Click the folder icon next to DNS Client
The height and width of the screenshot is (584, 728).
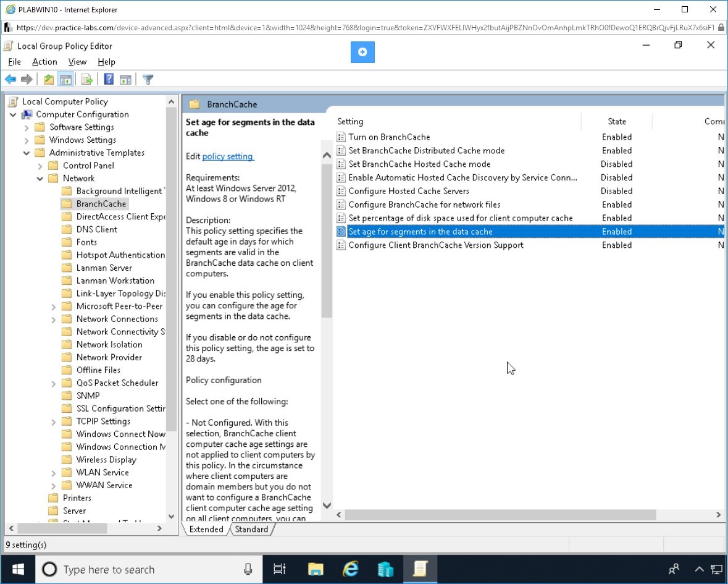(67, 229)
